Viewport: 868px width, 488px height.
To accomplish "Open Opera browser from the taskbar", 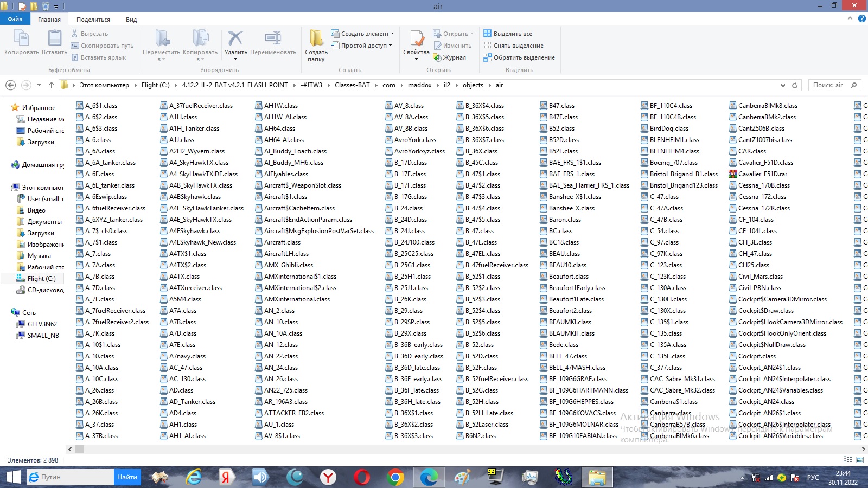I will 362,477.
